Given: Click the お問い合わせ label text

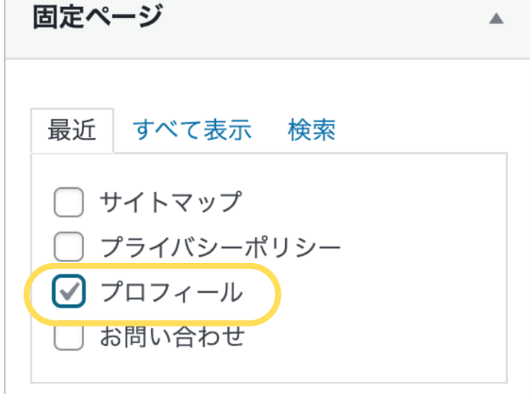Looking at the screenshot, I should click(x=173, y=336).
